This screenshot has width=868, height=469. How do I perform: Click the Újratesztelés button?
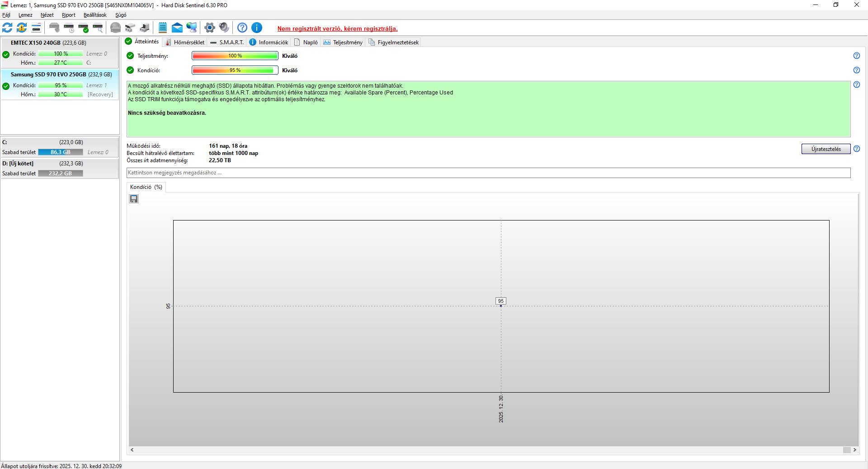tap(826, 149)
